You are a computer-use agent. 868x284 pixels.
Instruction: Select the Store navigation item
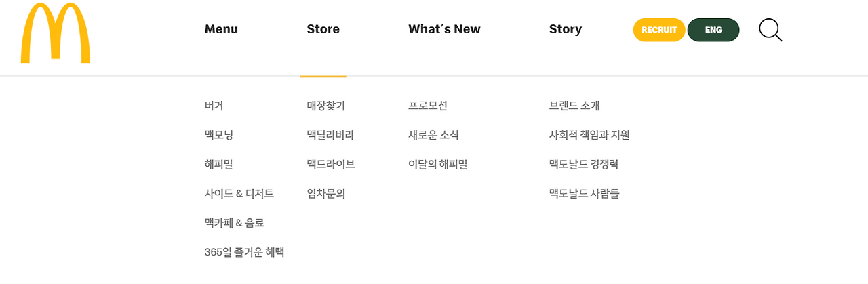[x=323, y=29]
